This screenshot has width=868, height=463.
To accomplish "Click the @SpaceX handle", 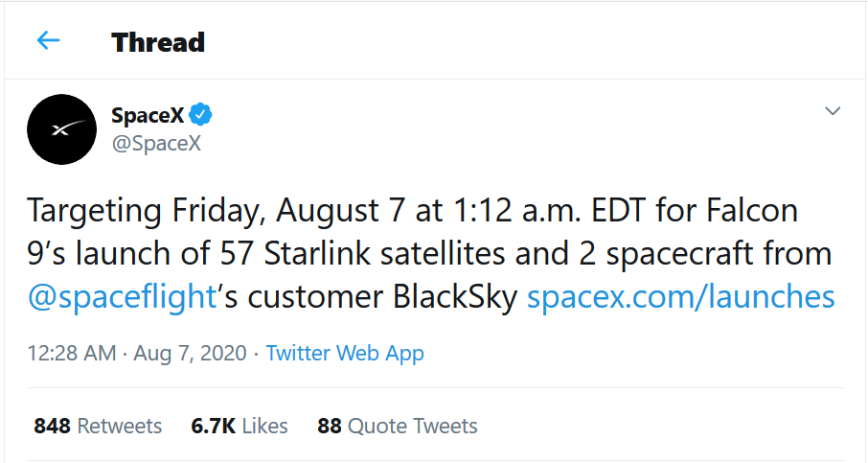I will 155,144.
